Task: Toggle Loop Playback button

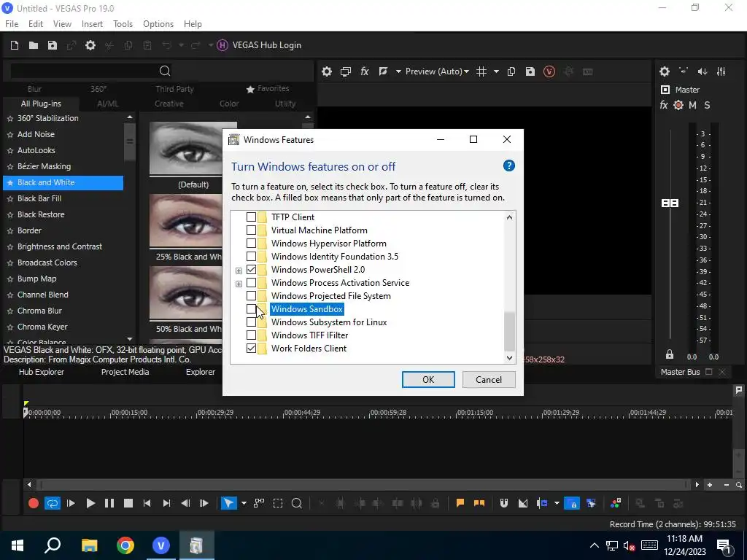Action: 53,503
